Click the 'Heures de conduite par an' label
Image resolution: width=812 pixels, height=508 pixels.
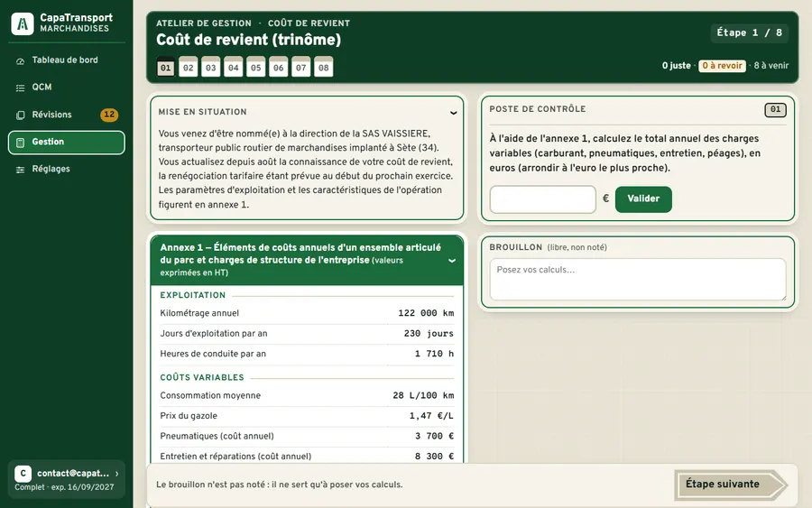[x=213, y=354]
